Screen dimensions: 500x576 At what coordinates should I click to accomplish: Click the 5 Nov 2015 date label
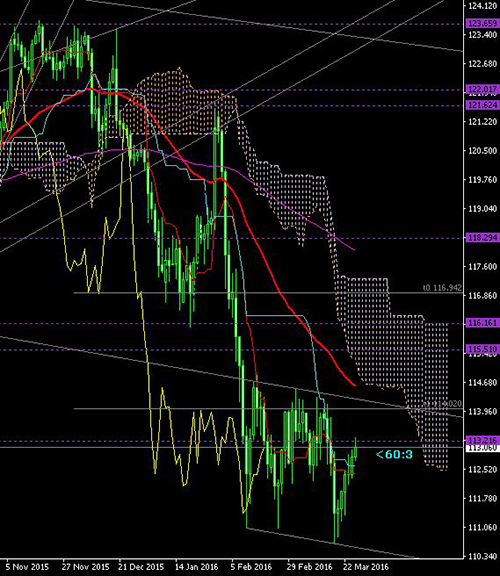(x=28, y=567)
